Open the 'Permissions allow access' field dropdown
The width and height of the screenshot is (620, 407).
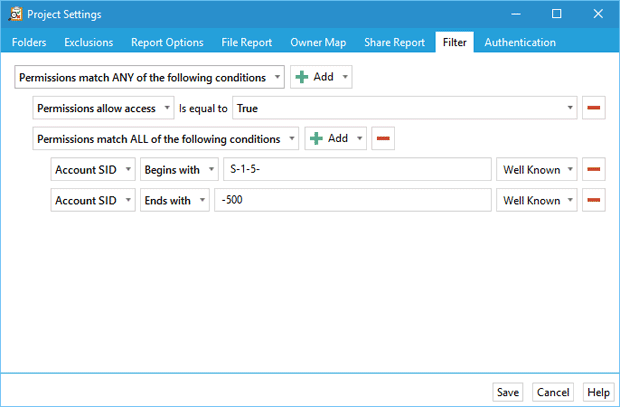pyautogui.click(x=103, y=108)
